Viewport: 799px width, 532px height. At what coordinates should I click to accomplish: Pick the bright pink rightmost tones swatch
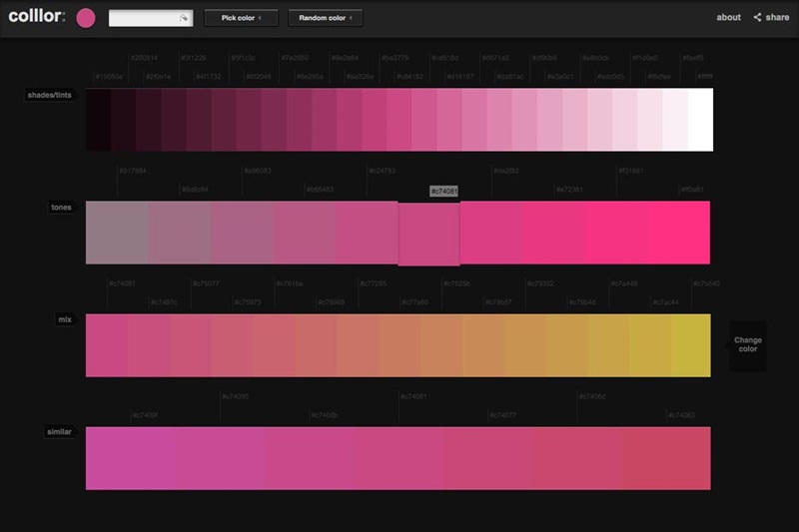point(679,233)
